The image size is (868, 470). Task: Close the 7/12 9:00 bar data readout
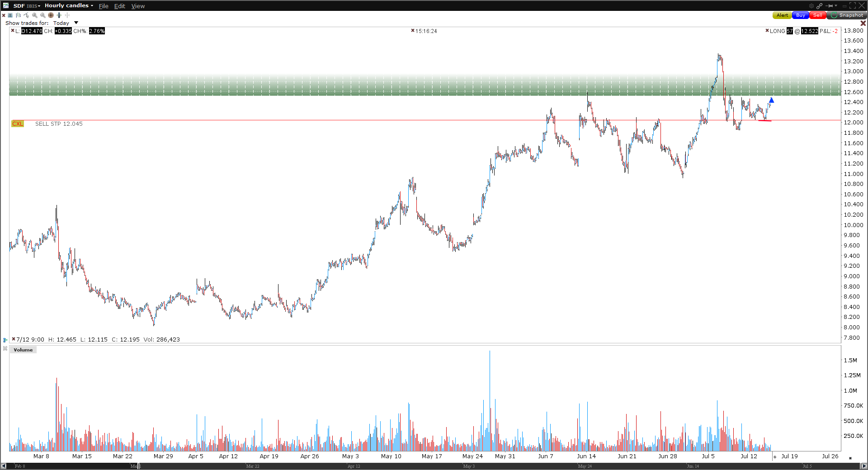tap(14, 339)
